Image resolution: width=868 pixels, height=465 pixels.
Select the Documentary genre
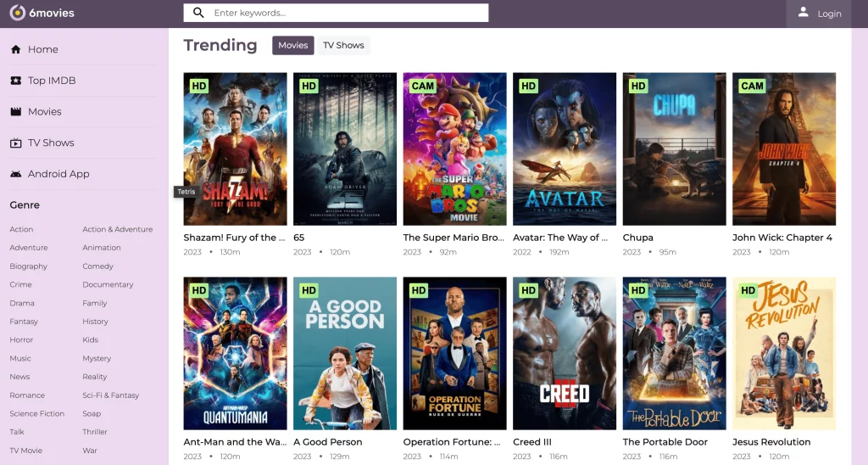pyautogui.click(x=108, y=284)
